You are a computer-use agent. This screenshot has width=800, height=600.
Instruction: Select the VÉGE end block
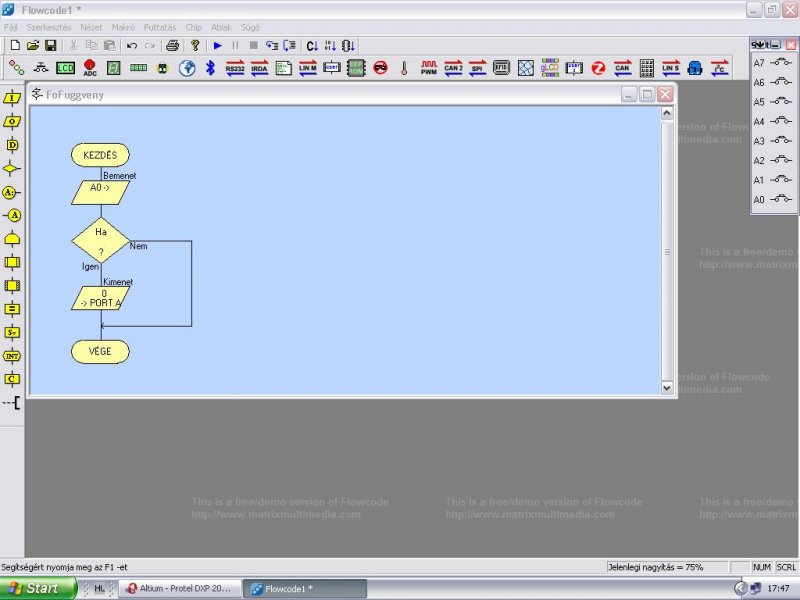(x=100, y=352)
